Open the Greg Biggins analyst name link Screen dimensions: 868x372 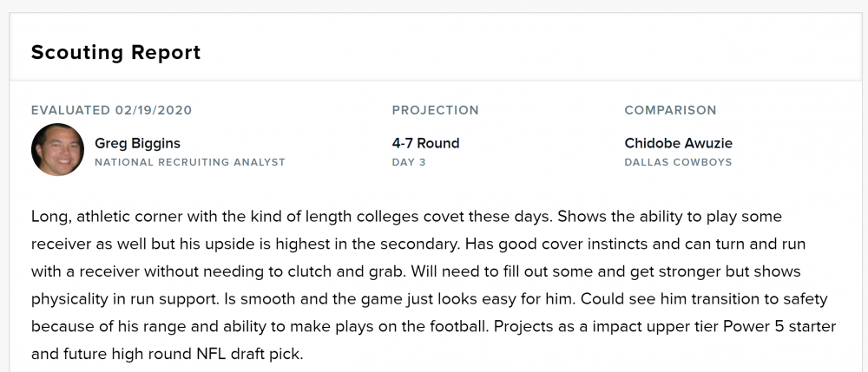click(137, 143)
